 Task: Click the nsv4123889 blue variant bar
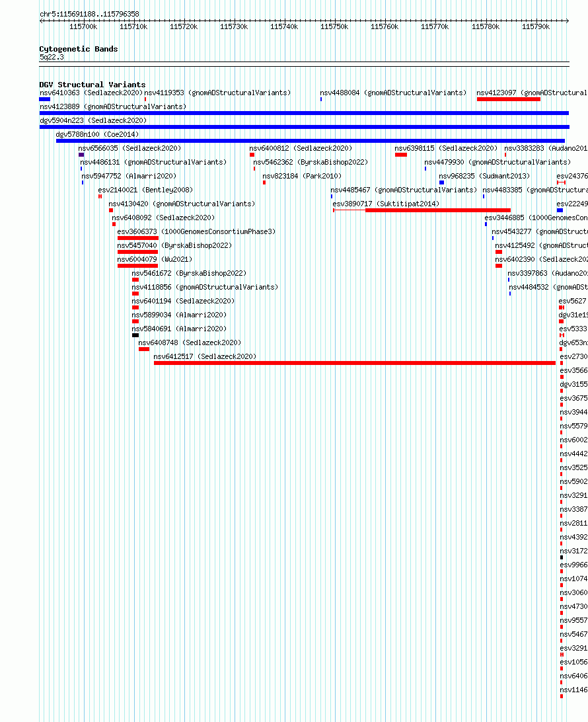304,113
